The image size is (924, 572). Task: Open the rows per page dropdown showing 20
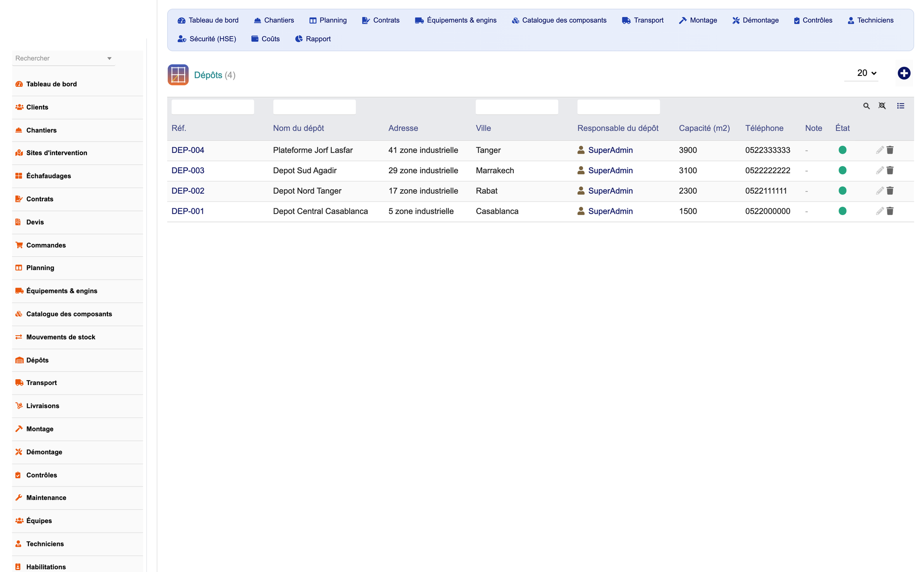pyautogui.click(x=861, y=73)
